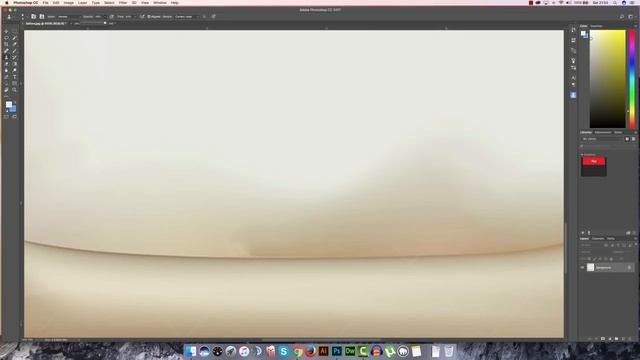Open the Opacity value dropdown
640x360 pixels.
coord(104,17)
